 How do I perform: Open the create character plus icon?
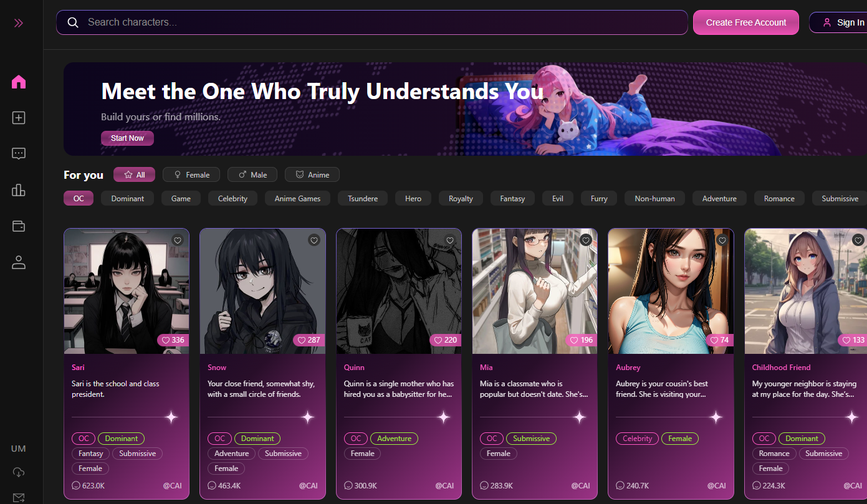(19, 118)
